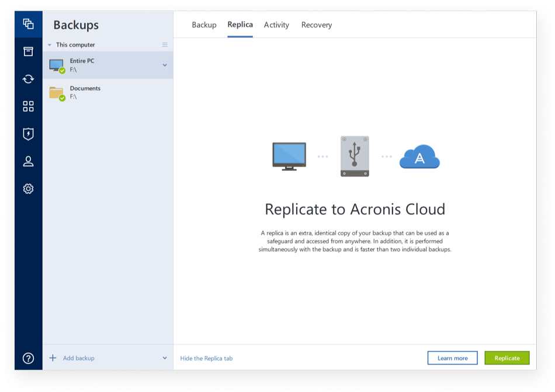The width and height of the screenshot is (555, 392).
Task: Open the Active Protection shield icon
Action: point(28,134)
